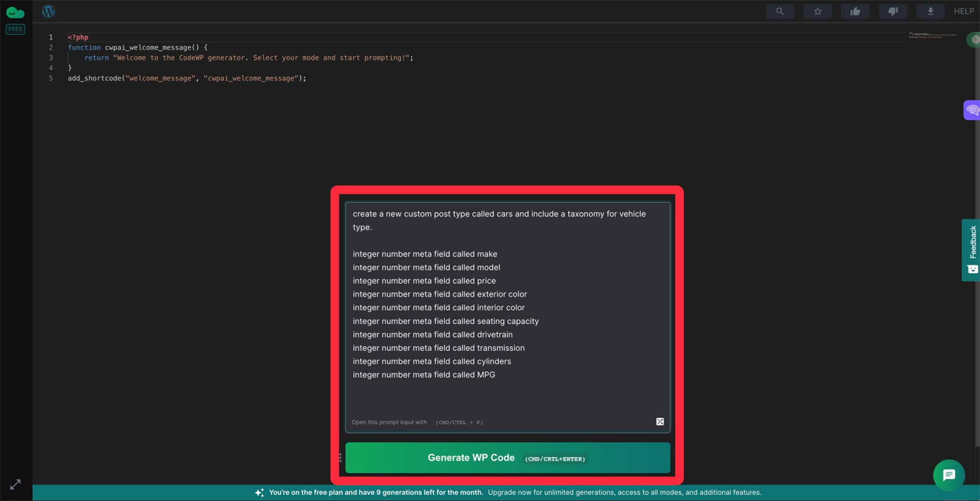Toggle thumbs down rating for the snippet
980x501 pixels.
coord(892,11)
